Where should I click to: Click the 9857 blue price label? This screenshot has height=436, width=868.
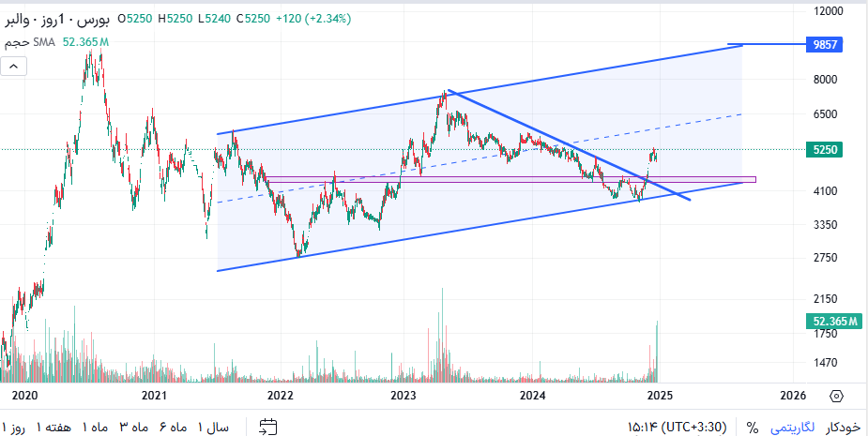[825, 45]
